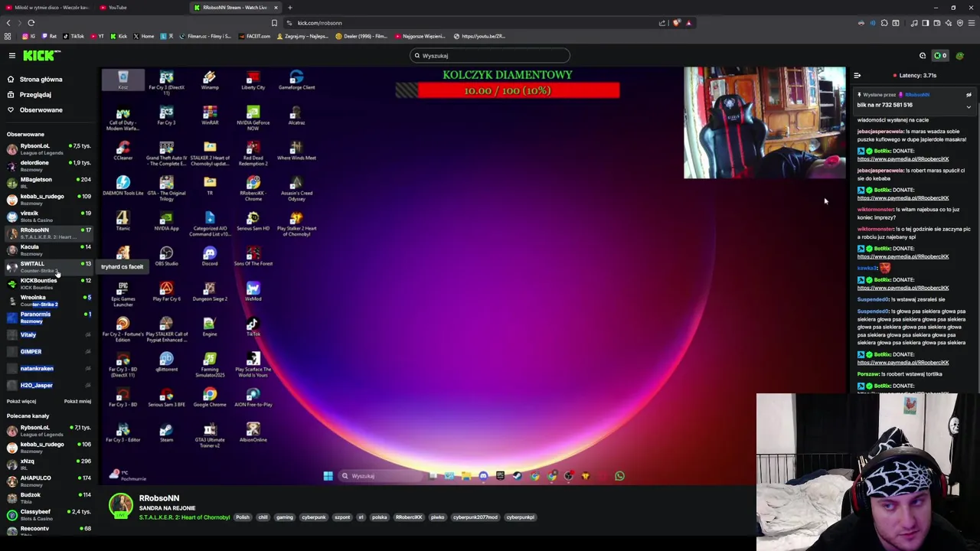Screen dimensions: 980x551
Task: Open TikTok bookmark in bookmarks bar
Action: point(73,36)
